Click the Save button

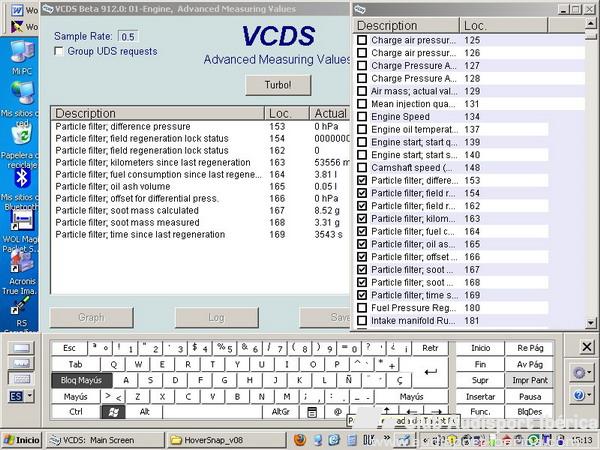(x=325, y=318)
